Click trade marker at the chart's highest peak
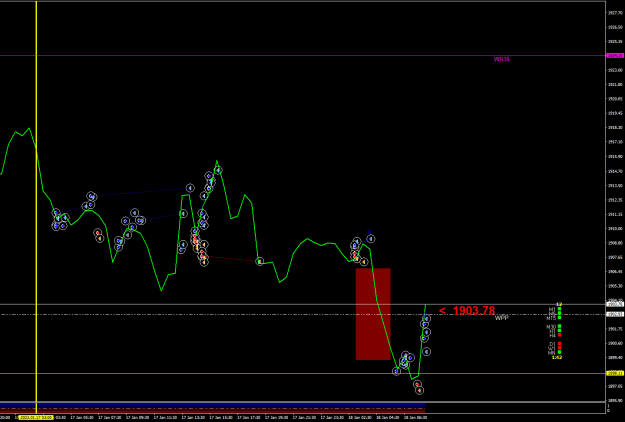This screenshot has height=422, width=625. click(x=218, y=170)
